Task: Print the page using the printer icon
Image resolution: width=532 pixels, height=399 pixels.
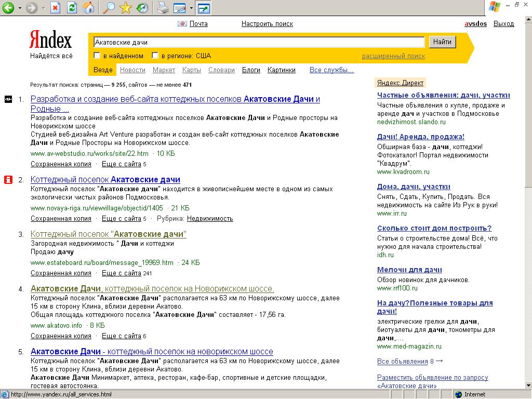Action: [163, 8]
